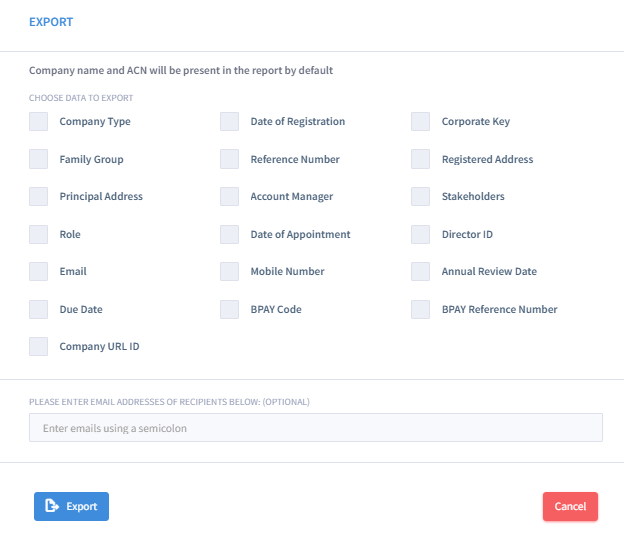Enable the Date of Registration option

coord(230,121)
